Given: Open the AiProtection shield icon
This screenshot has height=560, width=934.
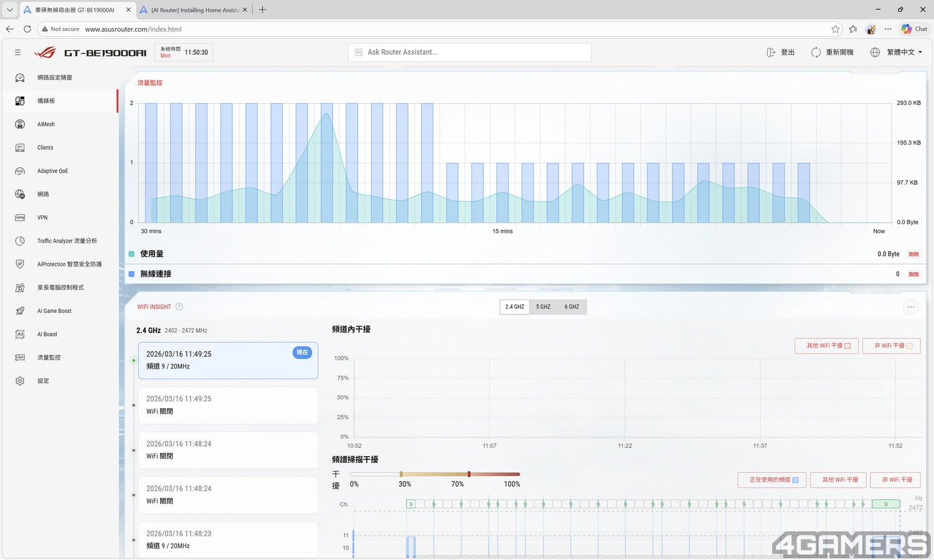Looking at the screenshot, I should tap(20, 264).
